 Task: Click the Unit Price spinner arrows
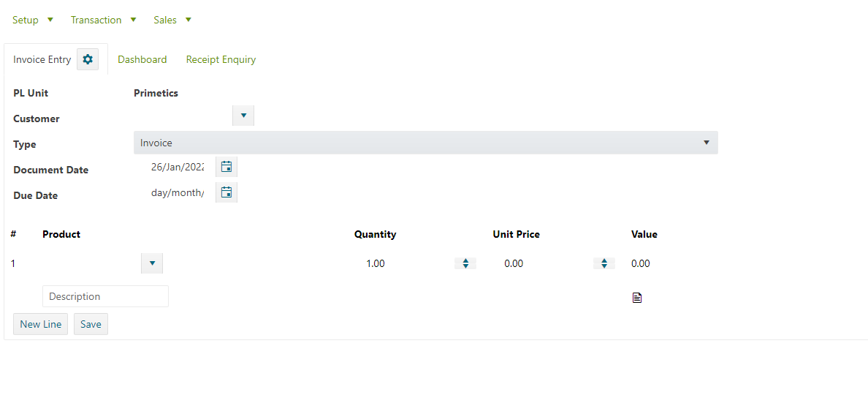(604, 263)
